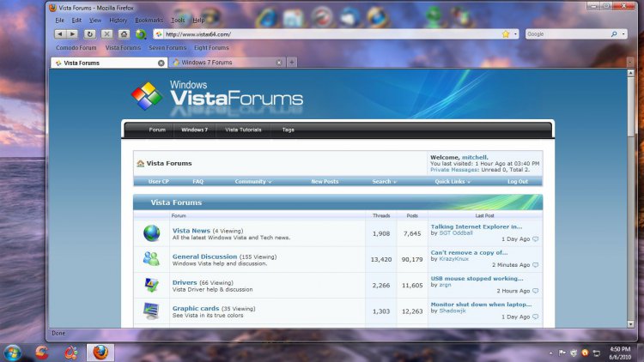Open Vista Tutorials navigation item

[x=243, y=130]
